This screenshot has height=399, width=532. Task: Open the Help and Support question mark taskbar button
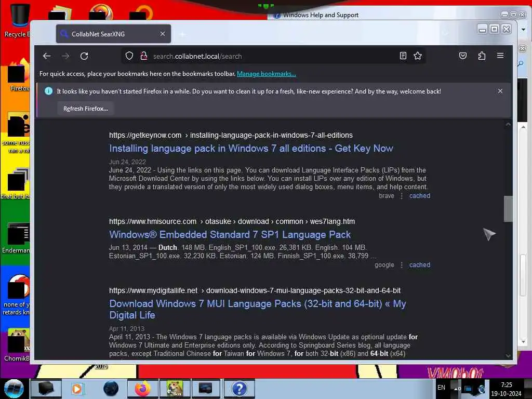(239, 389)
